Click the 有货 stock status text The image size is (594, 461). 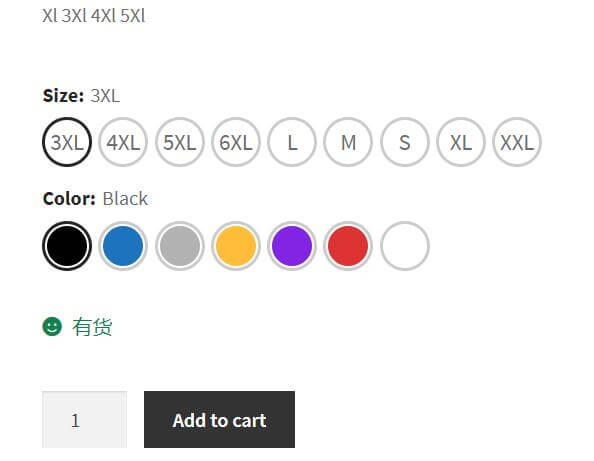[92, 327]
